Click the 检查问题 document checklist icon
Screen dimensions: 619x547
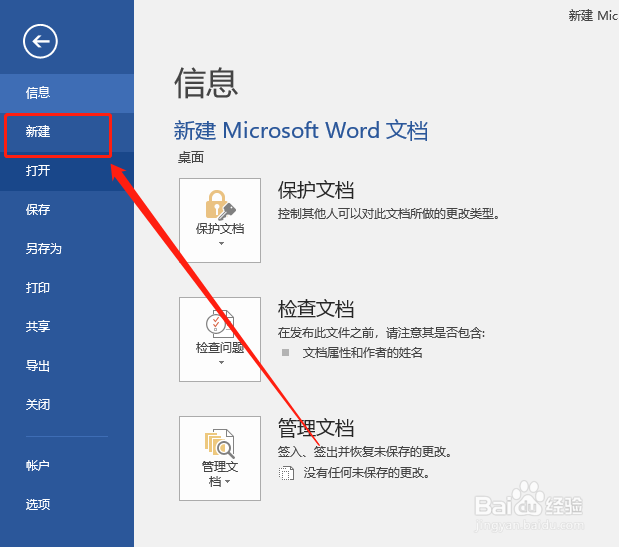click(x=220, y=324)
